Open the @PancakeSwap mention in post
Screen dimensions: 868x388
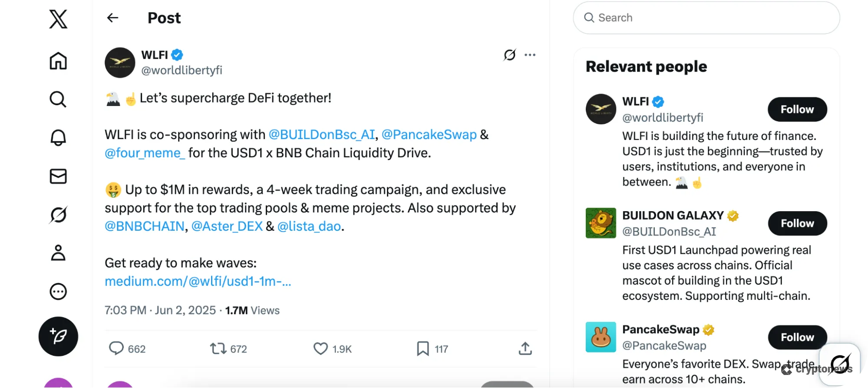point(429,135)
